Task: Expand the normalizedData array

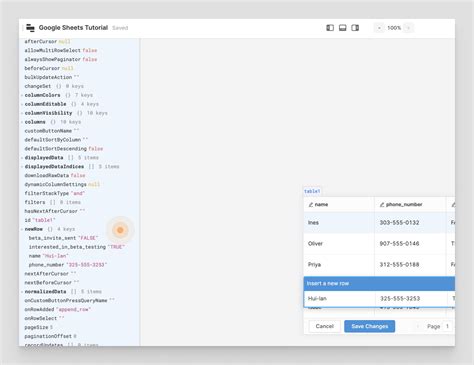Action: (22, 292)
